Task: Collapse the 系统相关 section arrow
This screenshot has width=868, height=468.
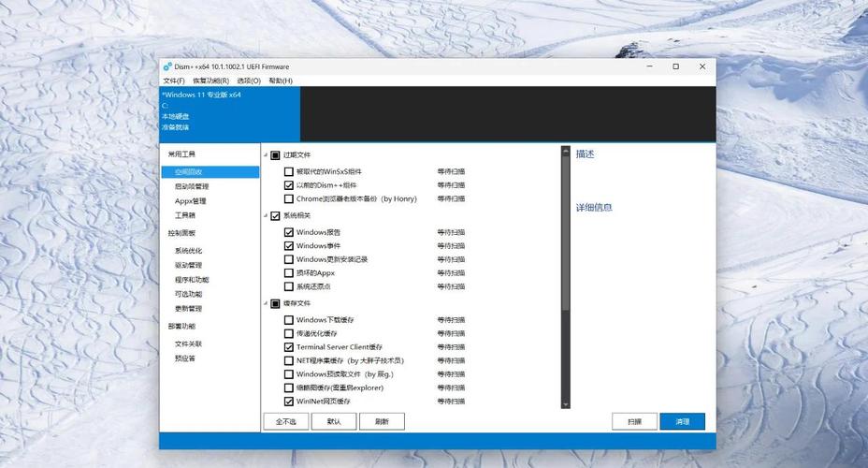Action: (265, 215)
